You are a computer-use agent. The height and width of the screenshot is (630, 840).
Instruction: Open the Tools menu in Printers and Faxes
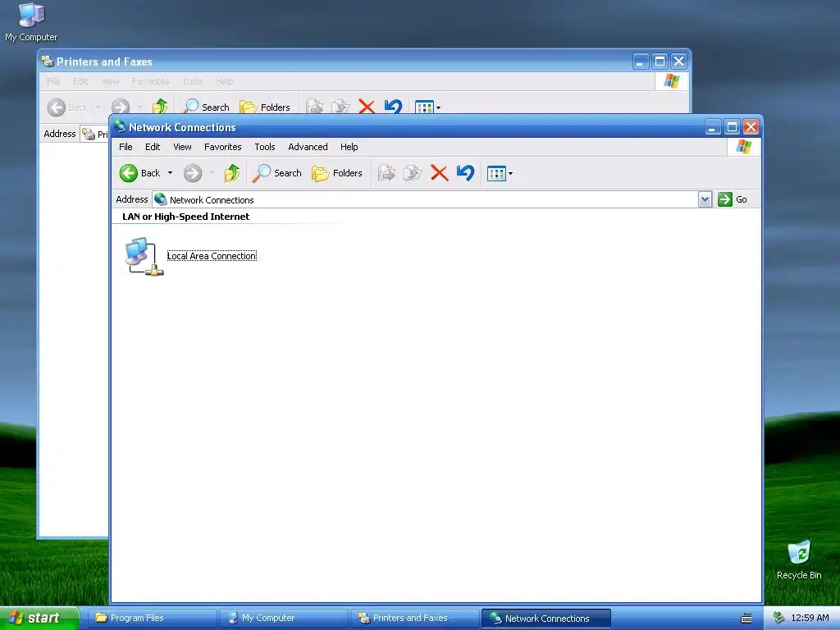(192, 81)
